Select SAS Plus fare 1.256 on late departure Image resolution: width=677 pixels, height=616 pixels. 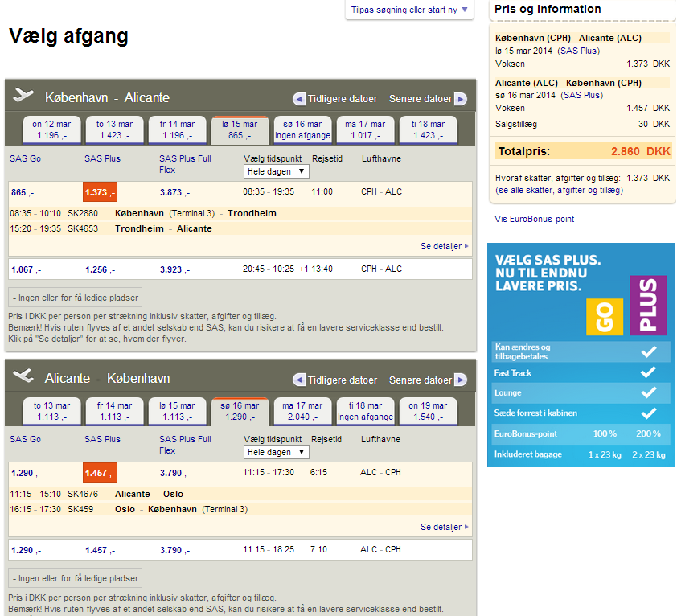point(100,269)
